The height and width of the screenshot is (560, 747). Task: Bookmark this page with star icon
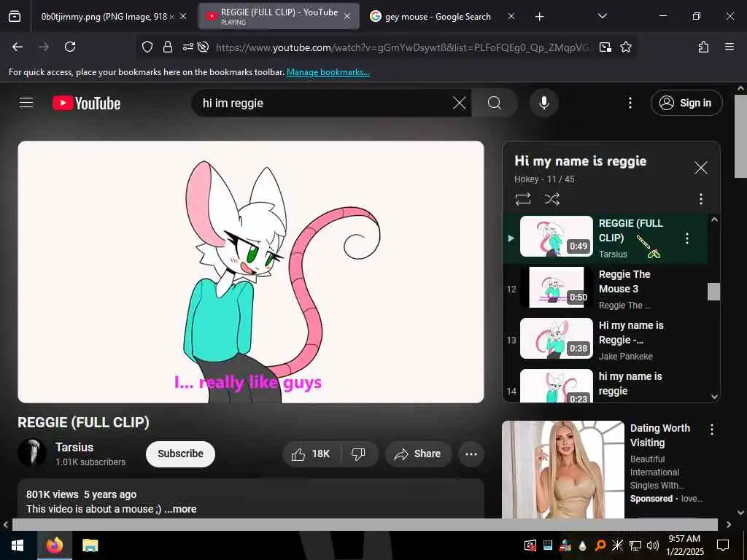tap(625, 47)
